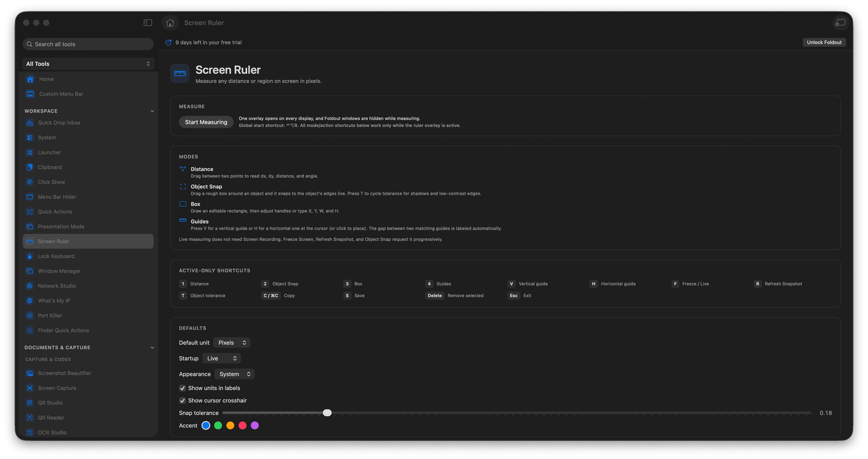Open OCR Studio in sidebar
Screen dimensions: 868x459
(x=88, y=432)
